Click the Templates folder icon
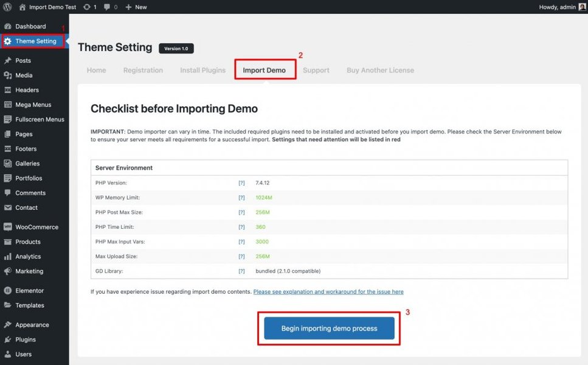 click(7, 305)
